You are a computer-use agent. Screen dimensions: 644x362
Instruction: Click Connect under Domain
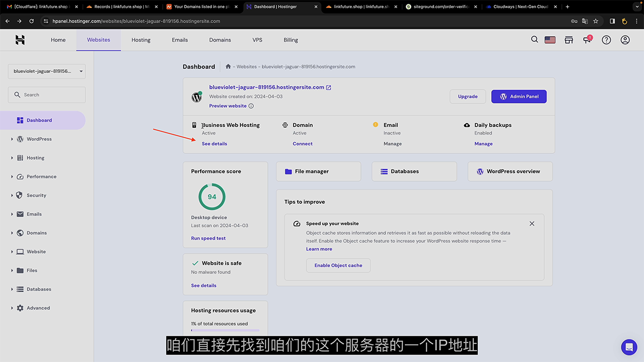click(x=303, y=144)
